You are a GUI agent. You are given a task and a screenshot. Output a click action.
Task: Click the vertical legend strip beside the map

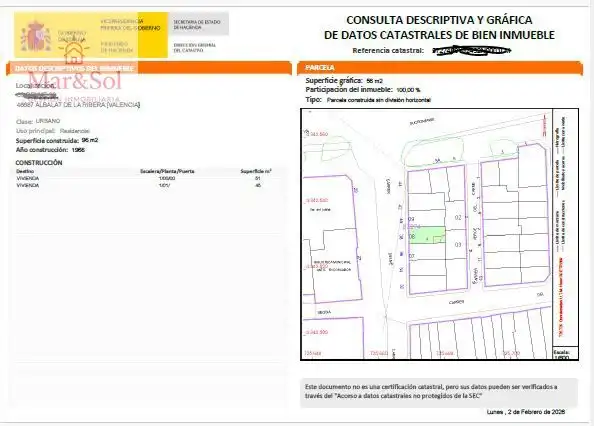point(565,228)
